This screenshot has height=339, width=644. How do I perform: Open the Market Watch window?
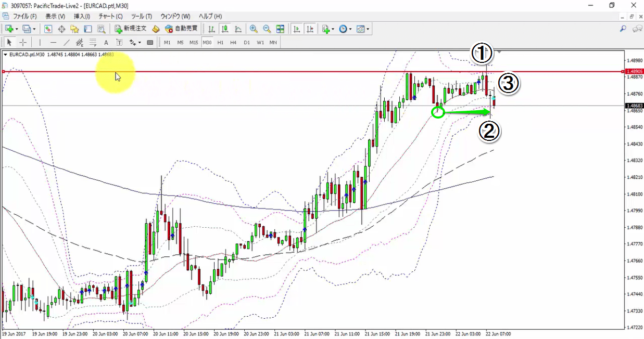(48, 29)
